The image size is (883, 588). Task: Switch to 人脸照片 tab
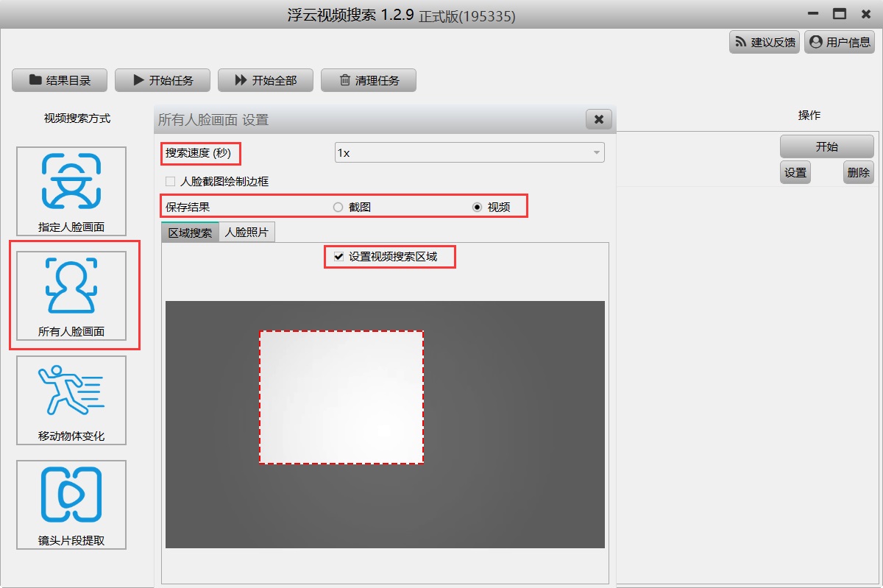click(x=247, y=233)
